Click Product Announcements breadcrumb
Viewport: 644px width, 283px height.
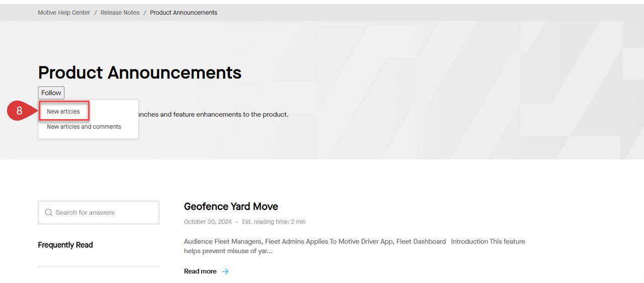point(184,13)
